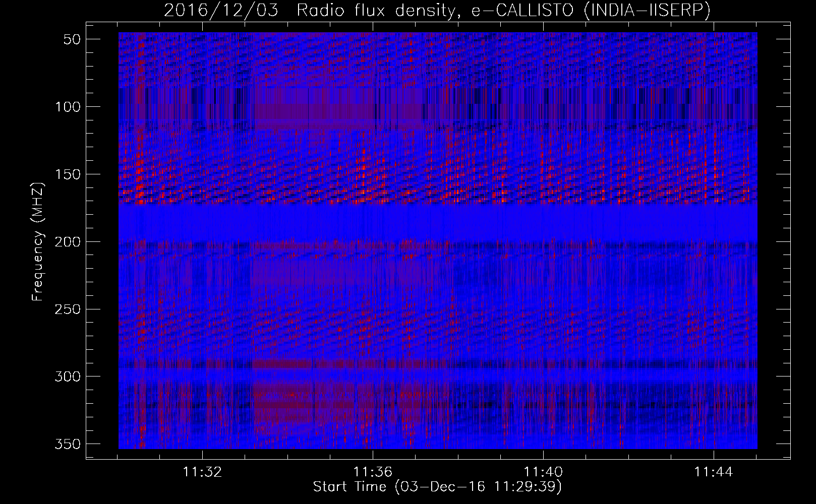Click the 11:44 time tick label
The image size is (816, 504).
coord(714,472)
